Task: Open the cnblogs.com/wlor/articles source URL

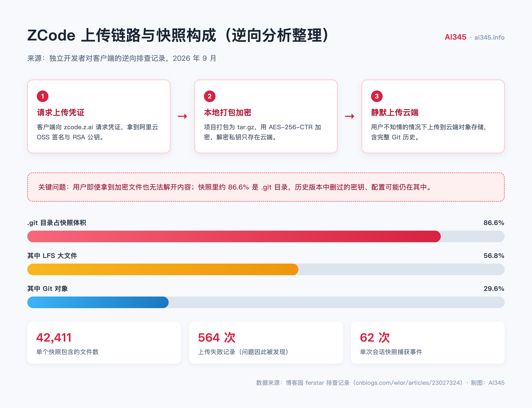Action: coord(408,383)
